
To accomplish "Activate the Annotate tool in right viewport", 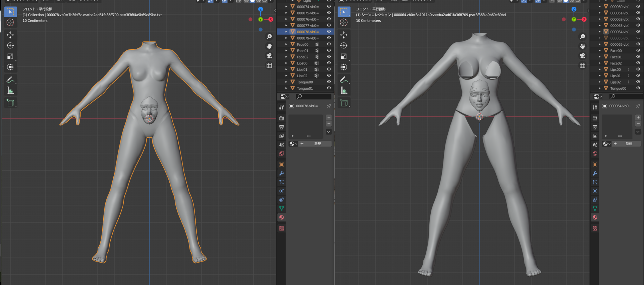I will click(x=344, y=80).
